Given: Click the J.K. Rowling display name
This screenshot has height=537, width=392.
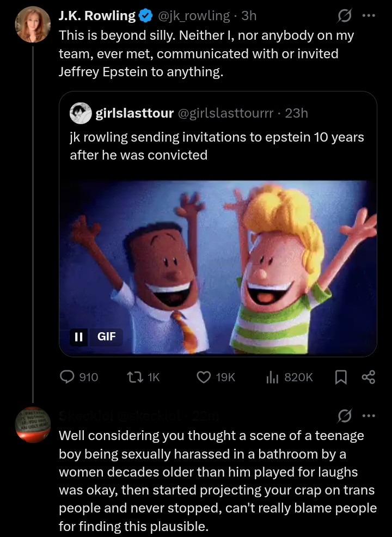Looking at the screenshot, I should pos(96,16).
